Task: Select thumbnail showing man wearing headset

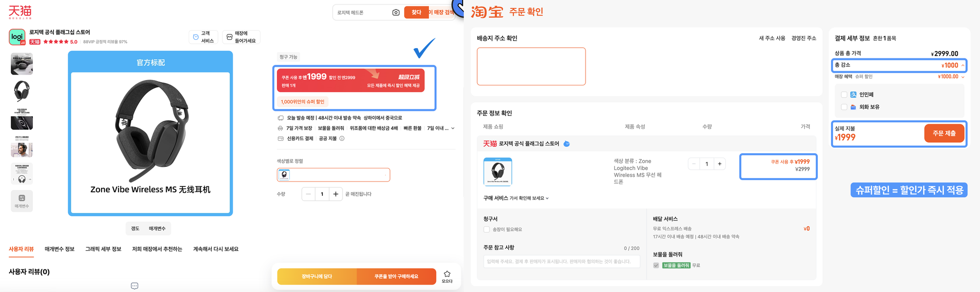Action: point(22,146)
